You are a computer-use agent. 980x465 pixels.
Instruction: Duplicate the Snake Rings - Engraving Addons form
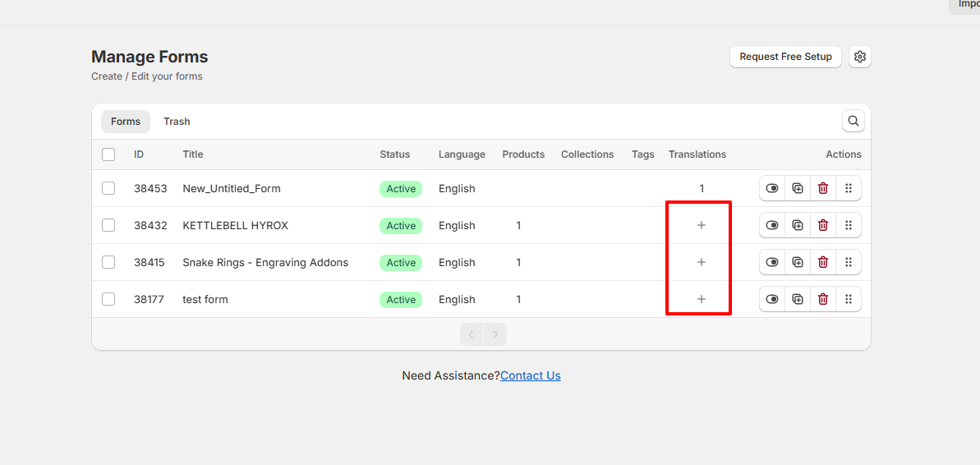[797, 262]
